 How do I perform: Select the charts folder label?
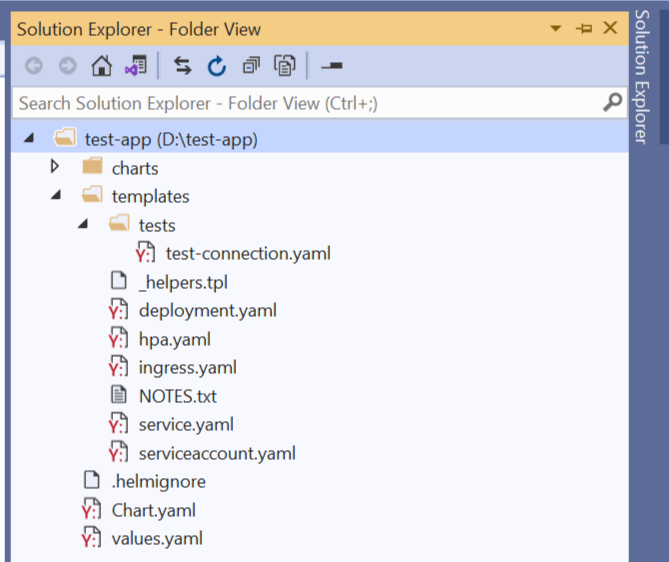[135, 169]
